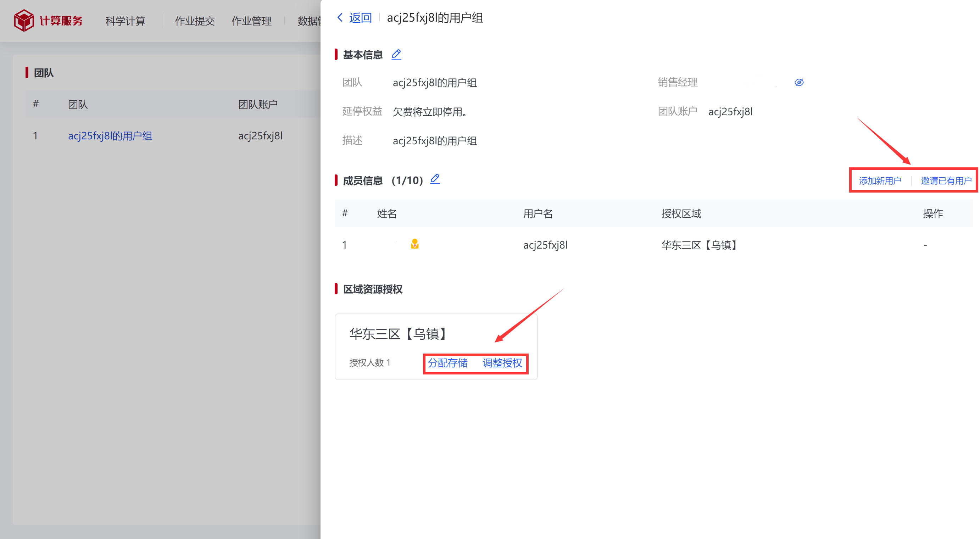Open the 科学计算 menu
Screen dimensions: 980x539
coord(125,21)
